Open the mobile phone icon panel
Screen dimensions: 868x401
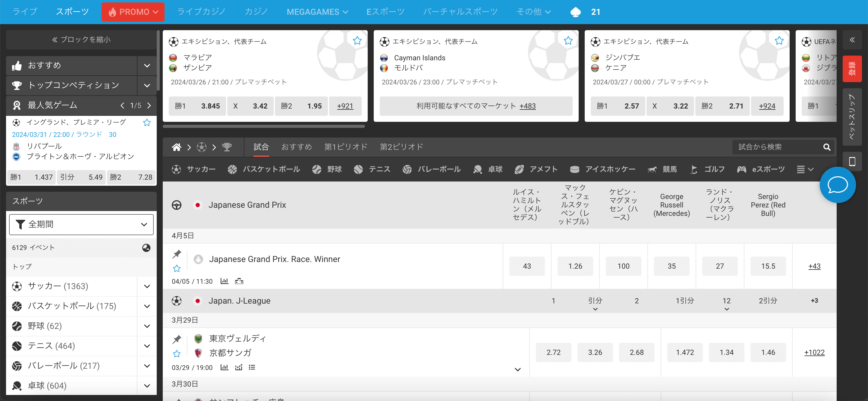852,162
